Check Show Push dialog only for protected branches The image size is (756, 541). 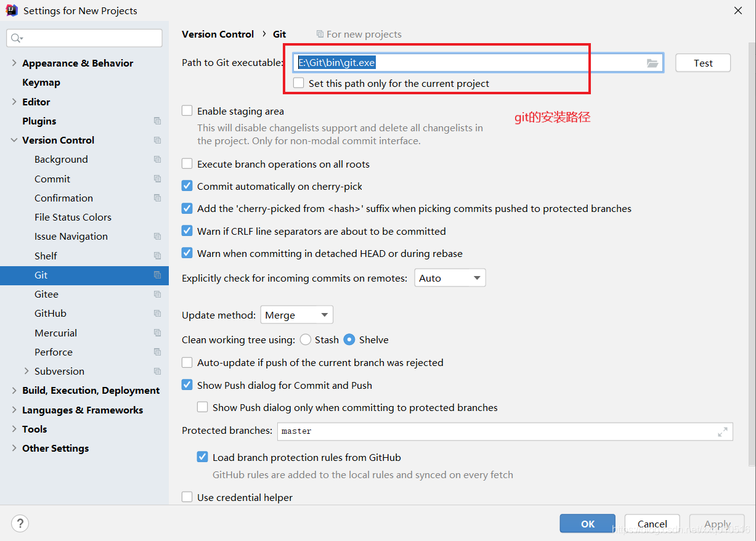tap(203, 407)
